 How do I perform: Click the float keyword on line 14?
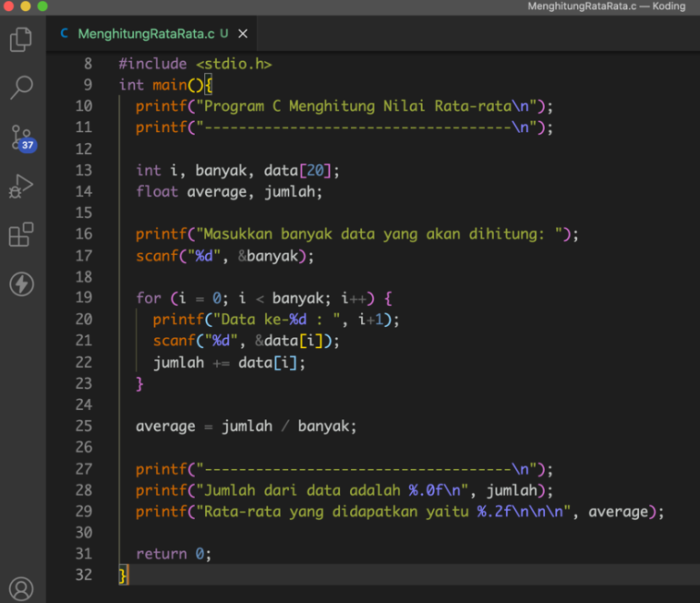(x=157, y=191)
